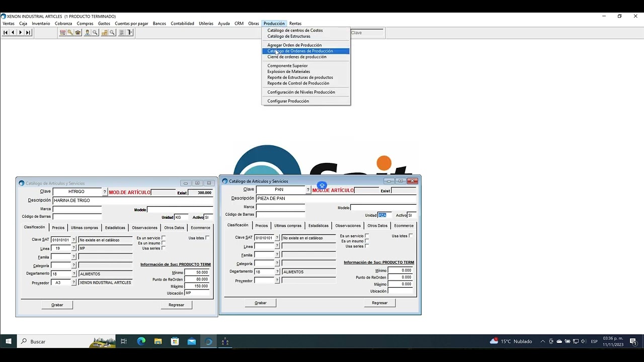Viewport: 644px width, 362px height.
Task: Click Regresar button in HTRIGO window
Action: point(177,305)
